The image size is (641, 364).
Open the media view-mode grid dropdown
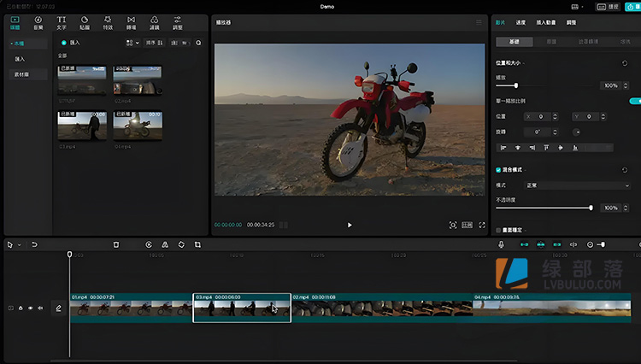click(x=132, y=43)
